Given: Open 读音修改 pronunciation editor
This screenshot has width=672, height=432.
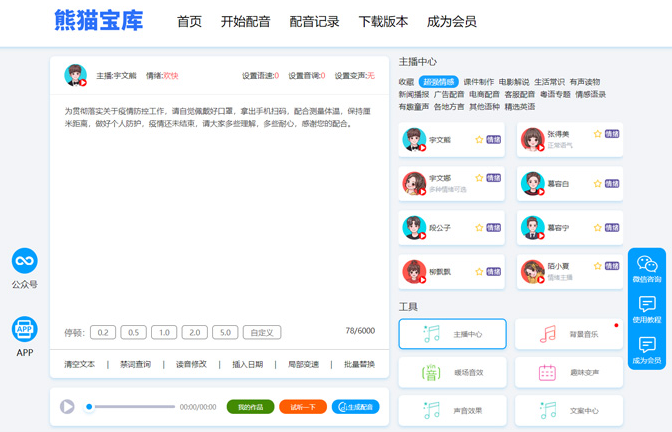Looking at the screenshot, I should tap(191, 364).
